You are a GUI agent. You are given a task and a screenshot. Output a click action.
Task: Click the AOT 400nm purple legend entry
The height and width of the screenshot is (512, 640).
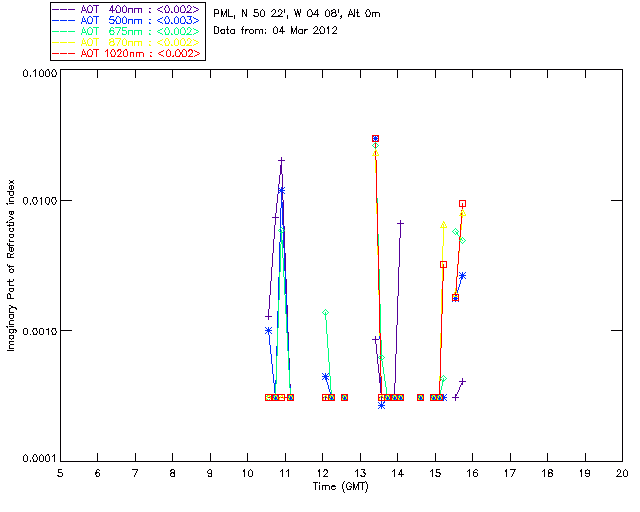click(x=127, y=9)
